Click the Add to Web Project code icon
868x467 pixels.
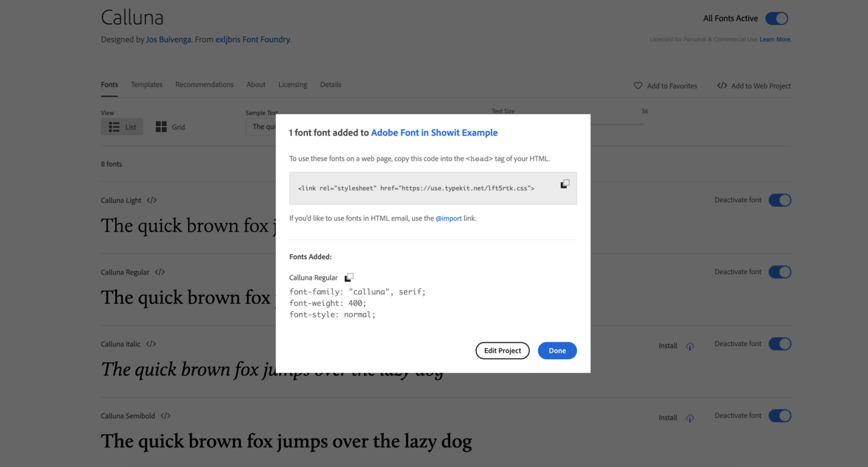(722, 85)
